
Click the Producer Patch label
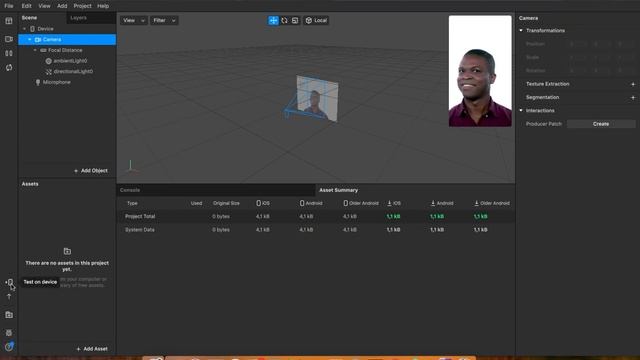pyautogui.click(x=544, y=124)
